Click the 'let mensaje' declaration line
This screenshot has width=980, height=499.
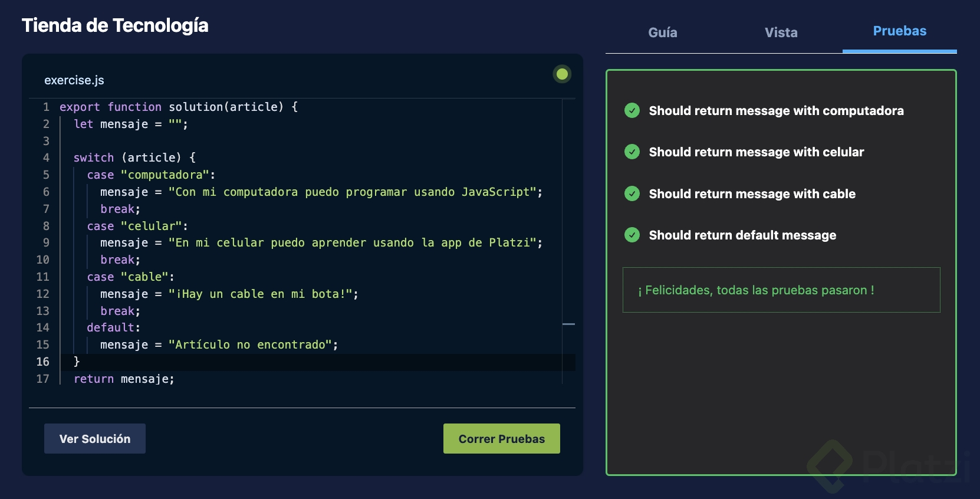point(131,124)
